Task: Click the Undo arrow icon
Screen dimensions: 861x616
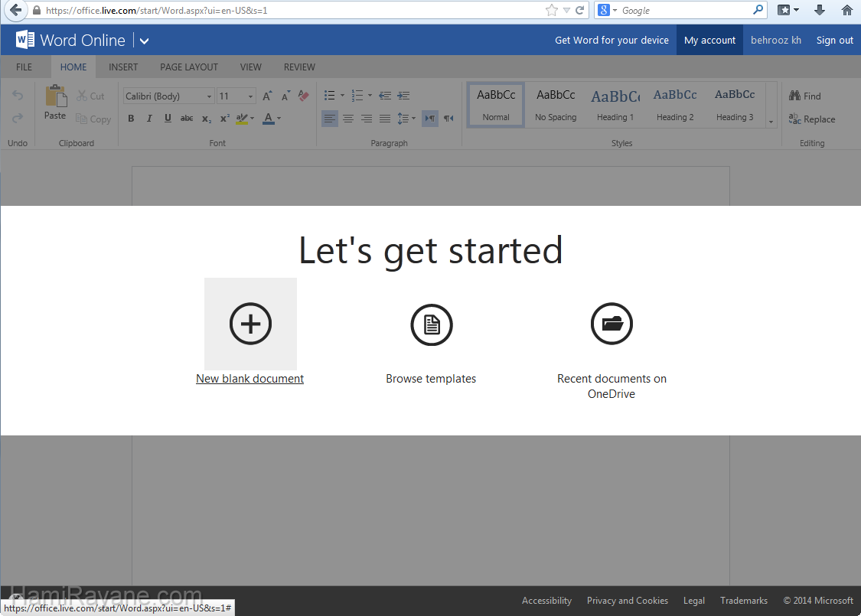Action: point(18,96)
